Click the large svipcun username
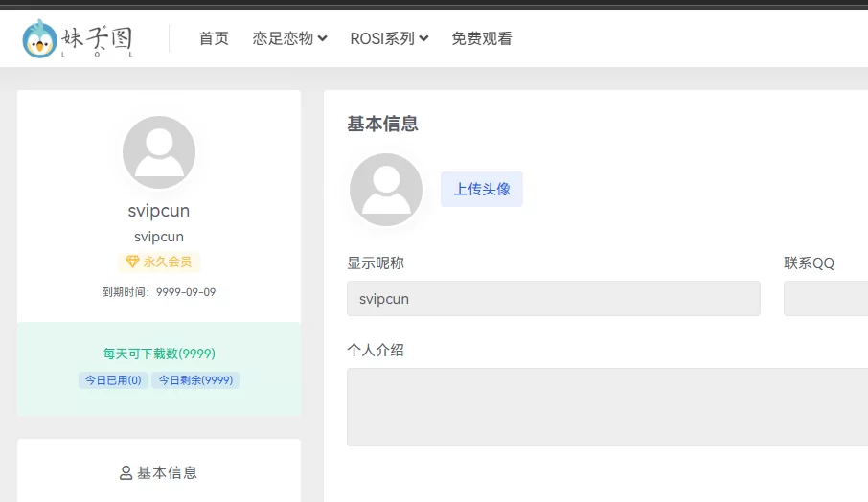The image size is (868, 502). point(159,211)
